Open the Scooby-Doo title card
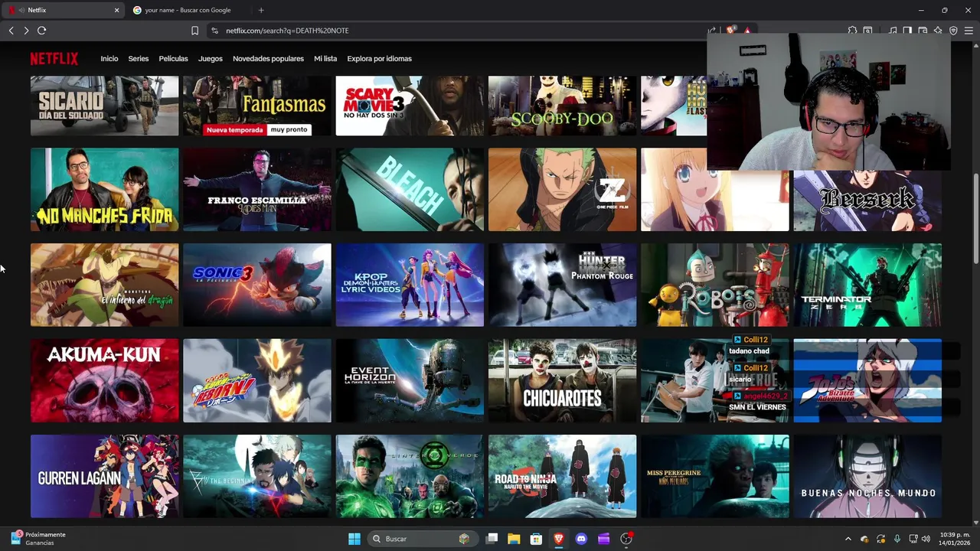 (x=562, y=106)
